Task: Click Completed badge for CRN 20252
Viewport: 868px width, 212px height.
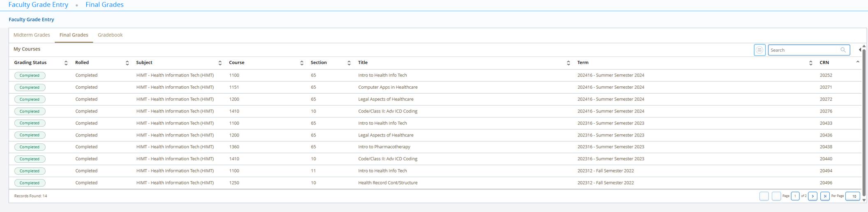Action: 30,76
